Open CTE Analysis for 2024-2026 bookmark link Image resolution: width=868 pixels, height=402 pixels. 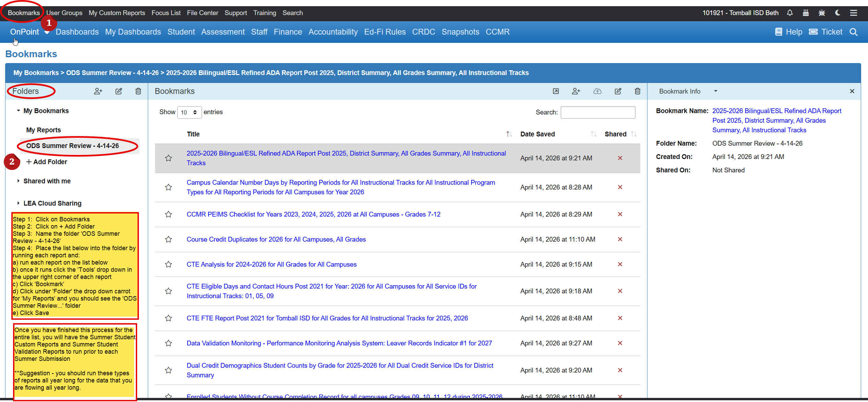(272, 265)
